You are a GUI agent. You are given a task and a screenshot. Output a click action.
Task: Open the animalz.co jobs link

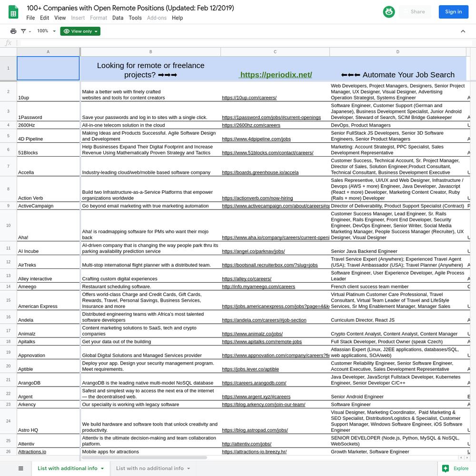(252, 334)
